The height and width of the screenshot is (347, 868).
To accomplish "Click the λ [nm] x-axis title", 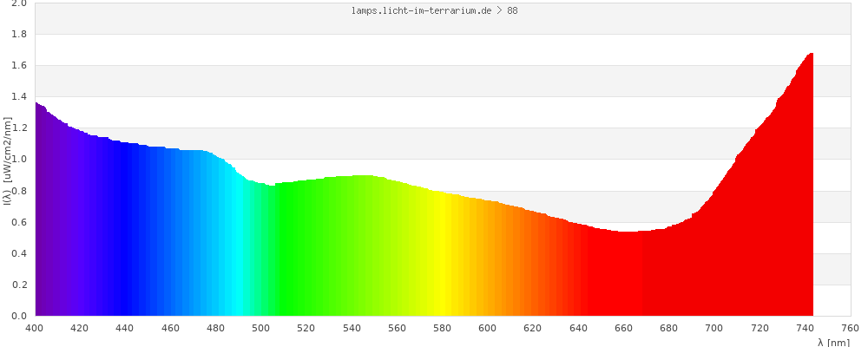I will (x=833, y=343).
